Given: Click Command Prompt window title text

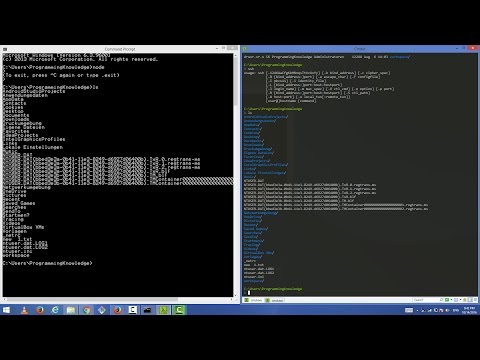Looking at the screenshot, I should (120, 49).
